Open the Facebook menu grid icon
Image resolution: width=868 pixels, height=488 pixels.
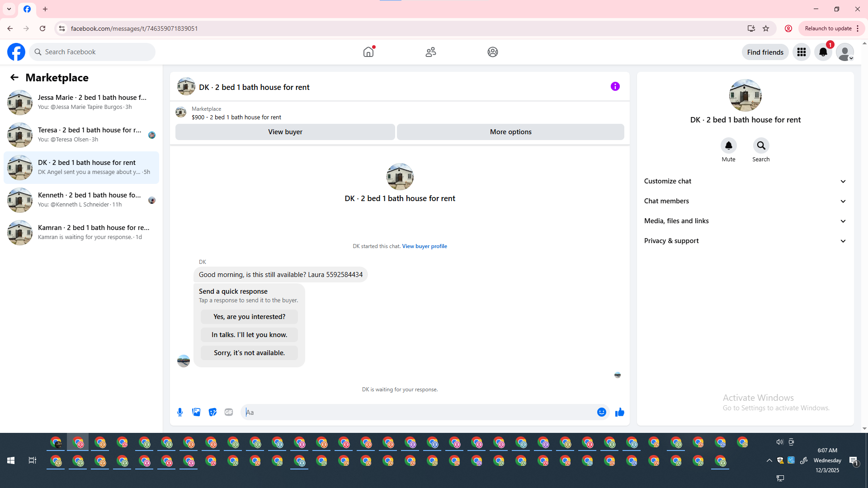tap(802, 52)
